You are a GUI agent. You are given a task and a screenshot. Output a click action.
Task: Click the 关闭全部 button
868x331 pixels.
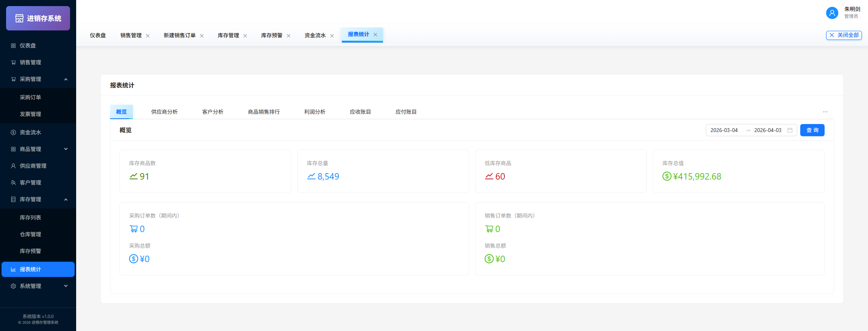coord(844,35)
